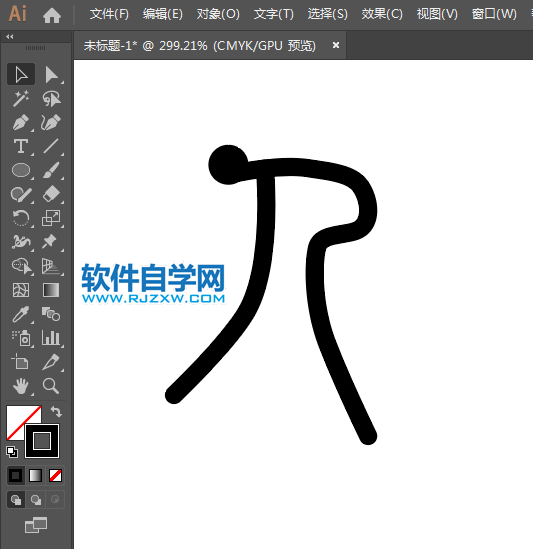Viewport: 533px width, 549px height.
Task: Open the 窗口(W) menu
Action: (x=494, y=14)
